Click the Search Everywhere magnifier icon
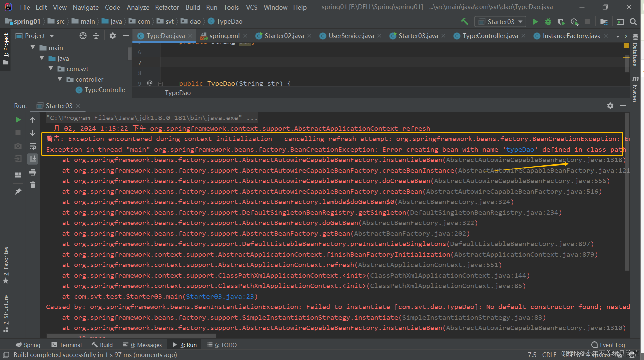644x360 pixels. (x=633, y=22)
